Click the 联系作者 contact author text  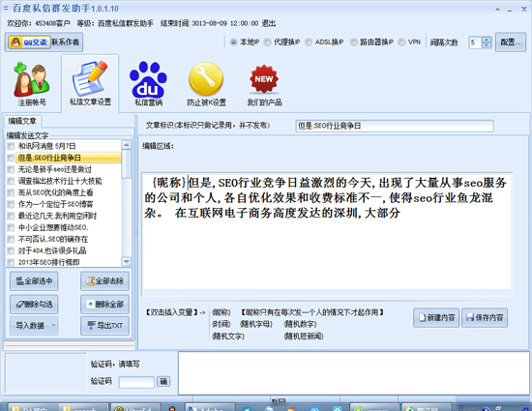pos(65,42)
